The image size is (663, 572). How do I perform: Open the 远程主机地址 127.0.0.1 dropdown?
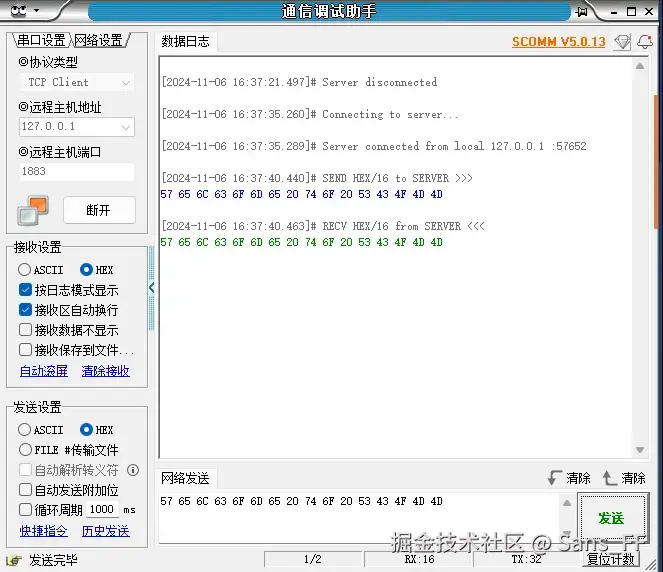coord(77,127)
